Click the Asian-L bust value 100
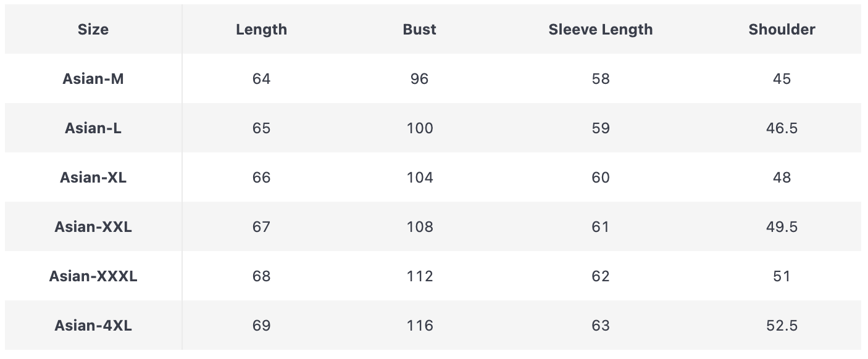Screen dimensions: 868x359 click(420, 128)
